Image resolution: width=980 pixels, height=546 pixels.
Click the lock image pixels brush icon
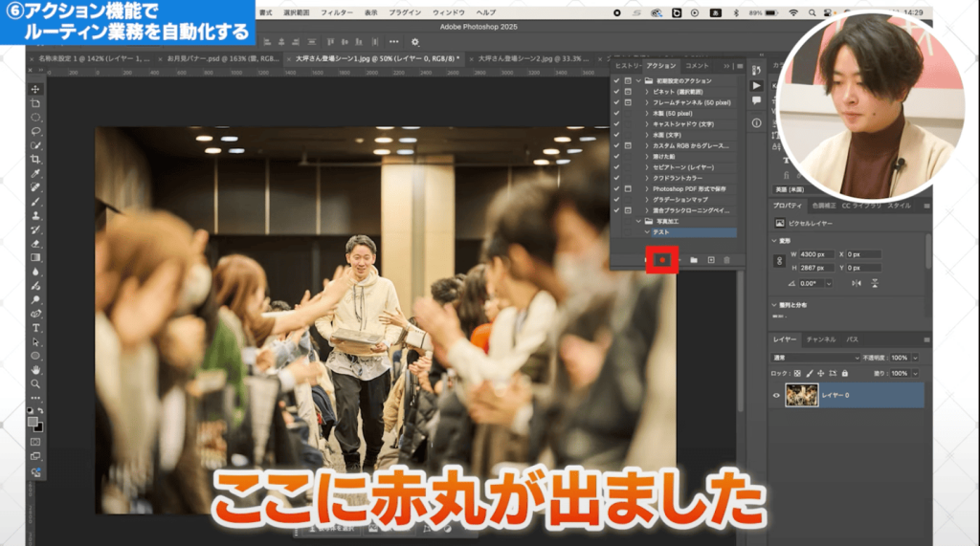point(810,373)
